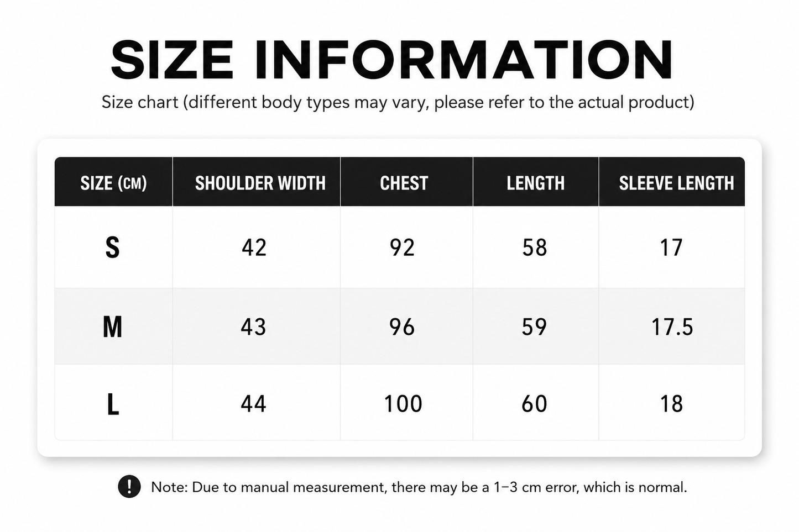
Task: Click the shoulder width value 42
Action: coord(254,247)
